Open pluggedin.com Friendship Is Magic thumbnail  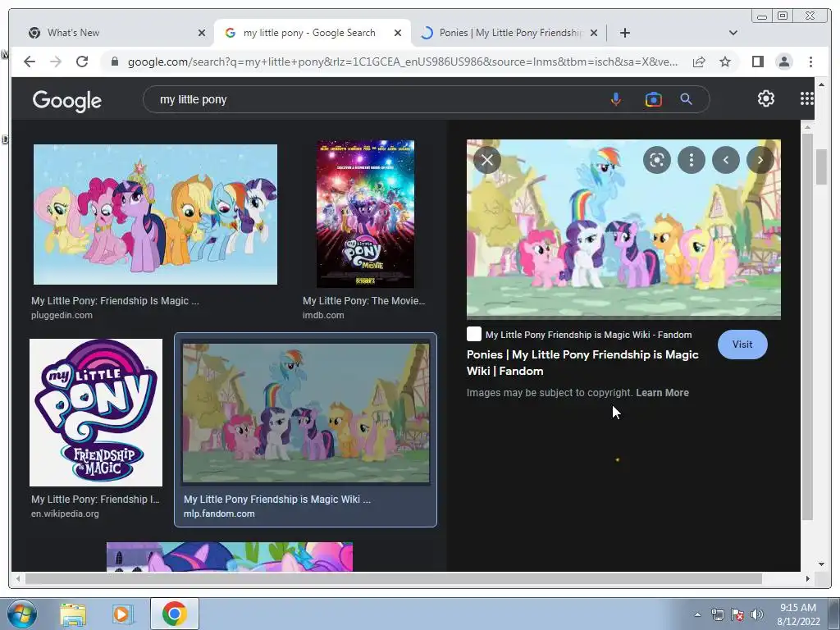point(155,214)
